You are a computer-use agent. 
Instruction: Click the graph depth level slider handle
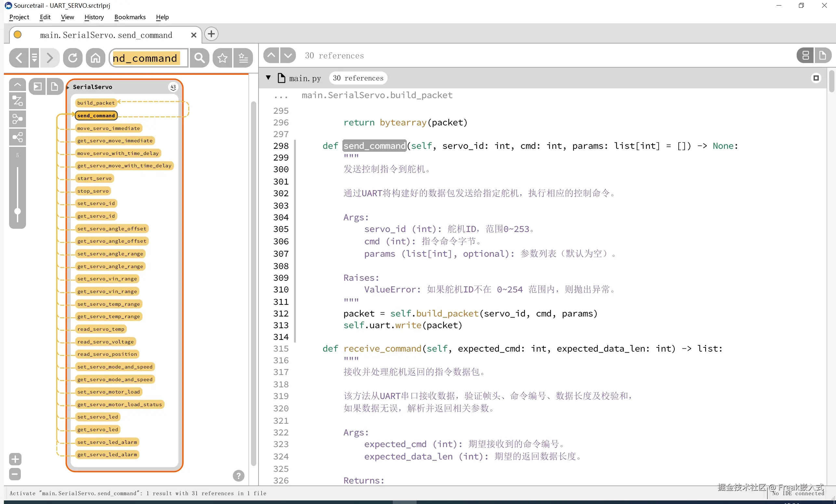[17, 211]
